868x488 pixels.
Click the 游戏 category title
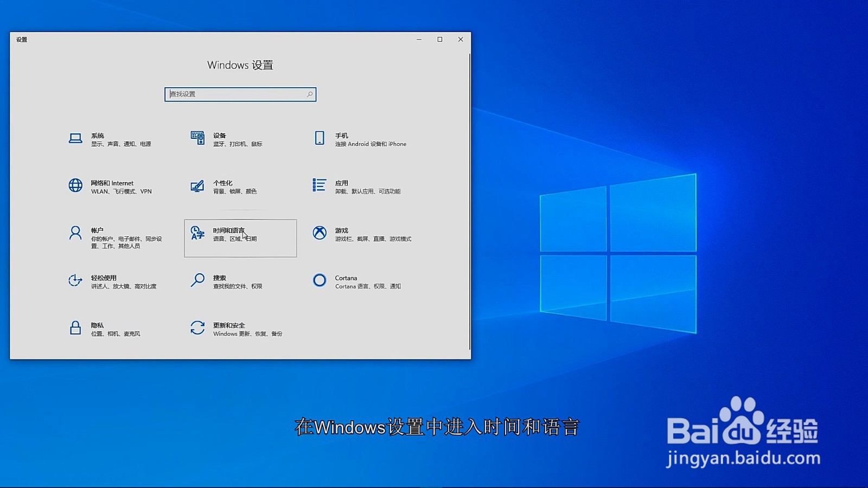[342, 230]
